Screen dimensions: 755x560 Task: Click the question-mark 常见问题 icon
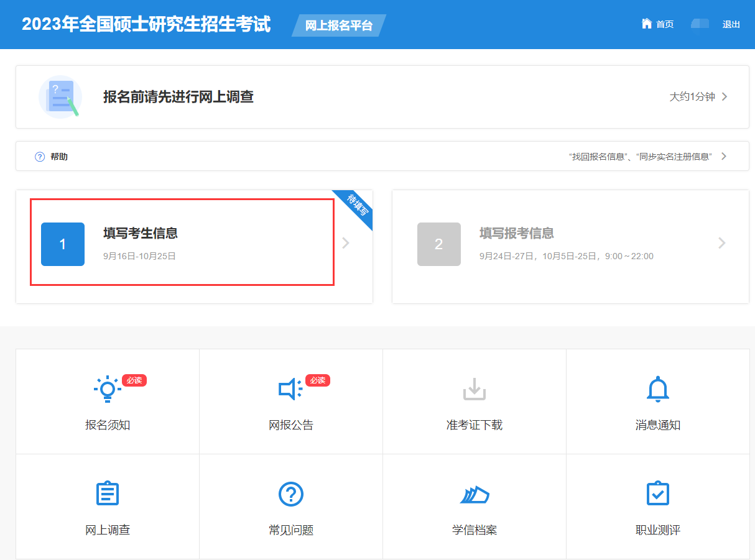pos(291,494)
